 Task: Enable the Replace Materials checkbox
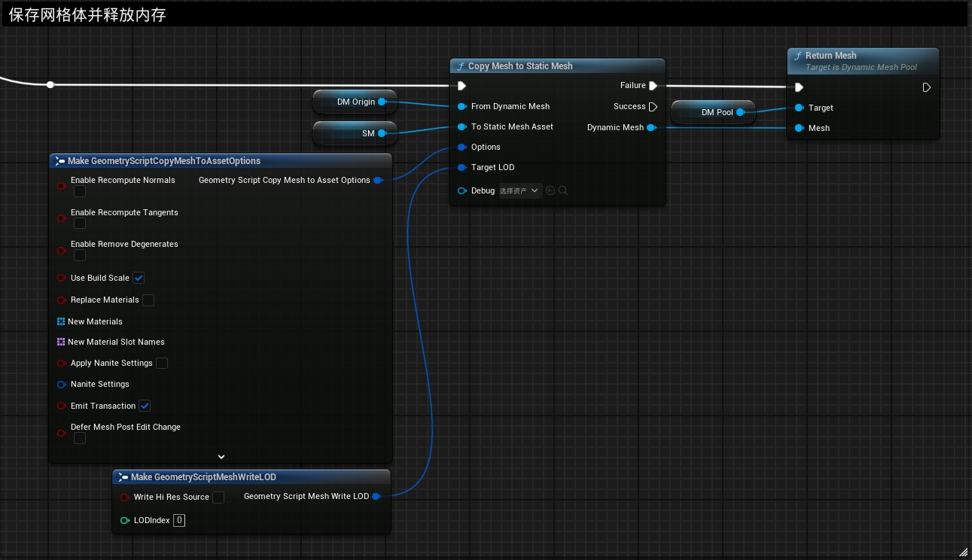(x=148, y=300)
